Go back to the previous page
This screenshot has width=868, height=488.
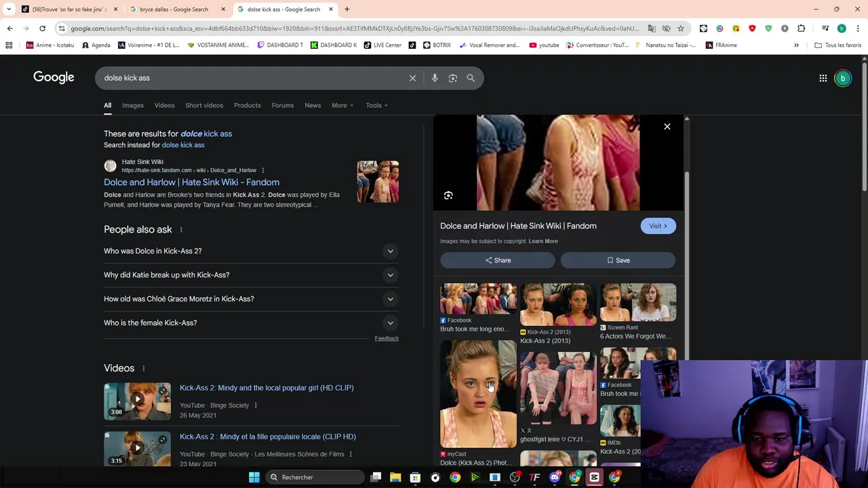click(9, 28)
